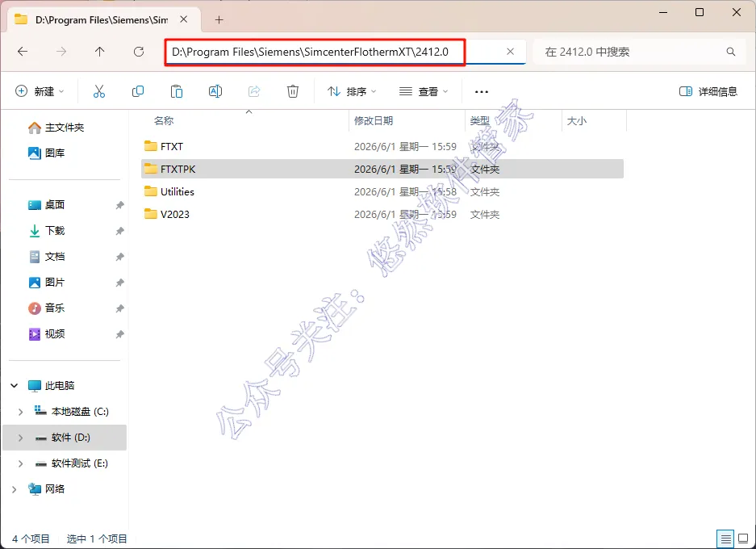This screenshot has height=549, width=756.
Task: Close the D:\Program Files tab
Action: (x=184, y=19)
